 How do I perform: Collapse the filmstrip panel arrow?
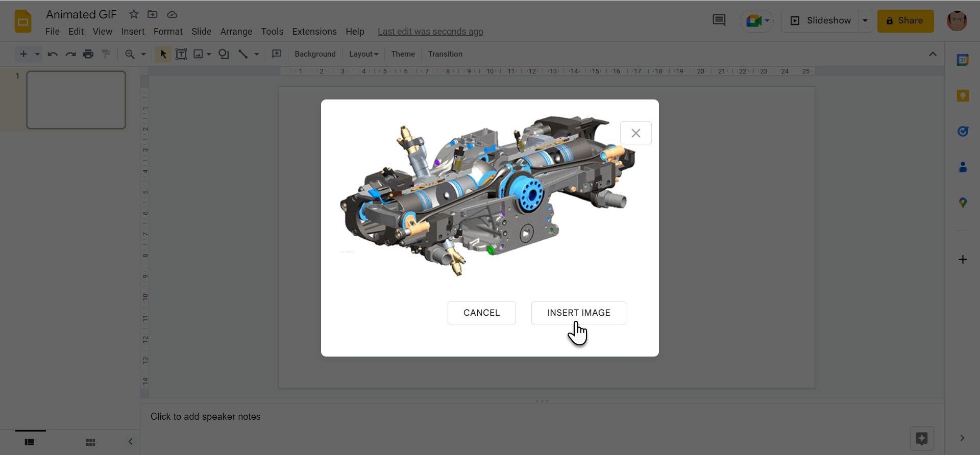pyautogui.click(x=130, y=442)
